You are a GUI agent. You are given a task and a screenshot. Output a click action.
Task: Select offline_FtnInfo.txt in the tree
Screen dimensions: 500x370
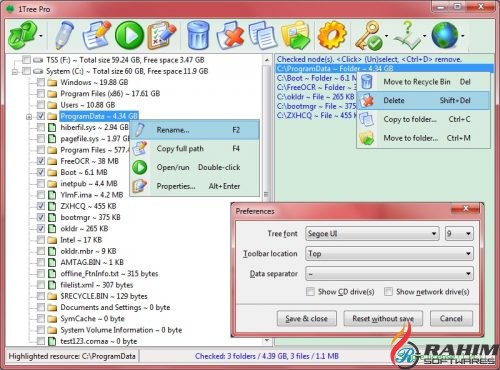point(109,274)
